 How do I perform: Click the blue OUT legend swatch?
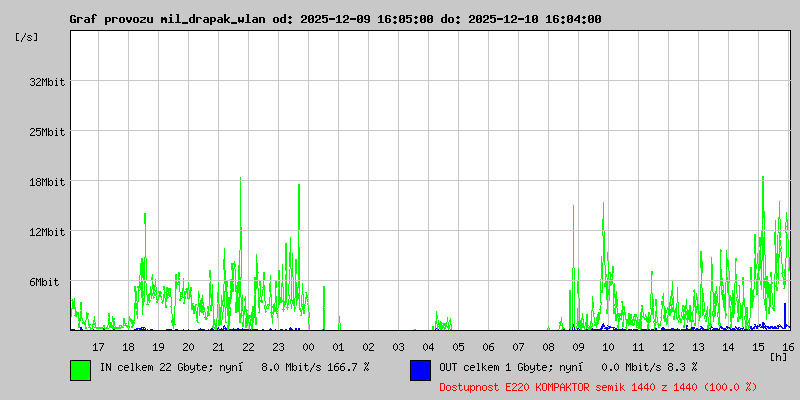point(420,370)
